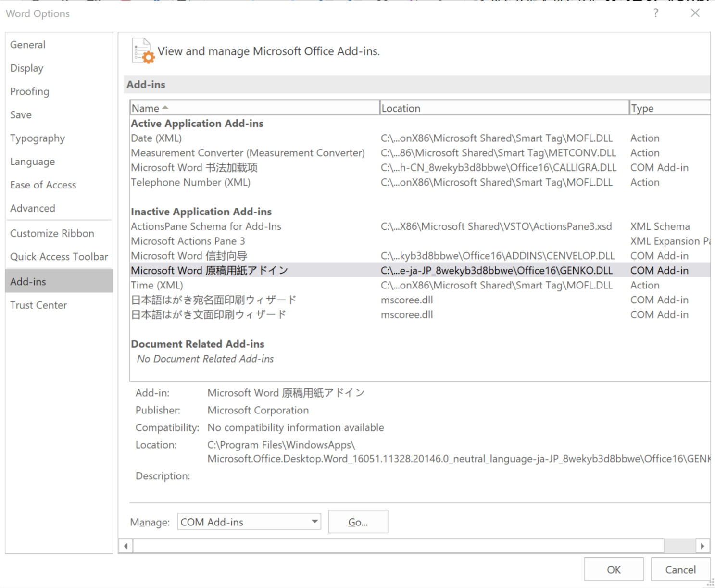This screenshot has height=588, width=715.
Task: Click the horizontal scrollbar right arrow
Action: 702,546
